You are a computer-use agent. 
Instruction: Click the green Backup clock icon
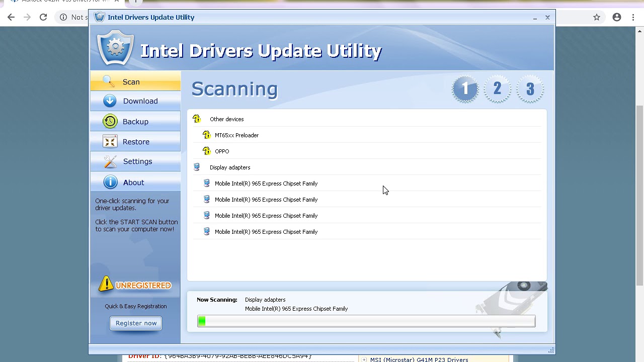coord(110,121)
